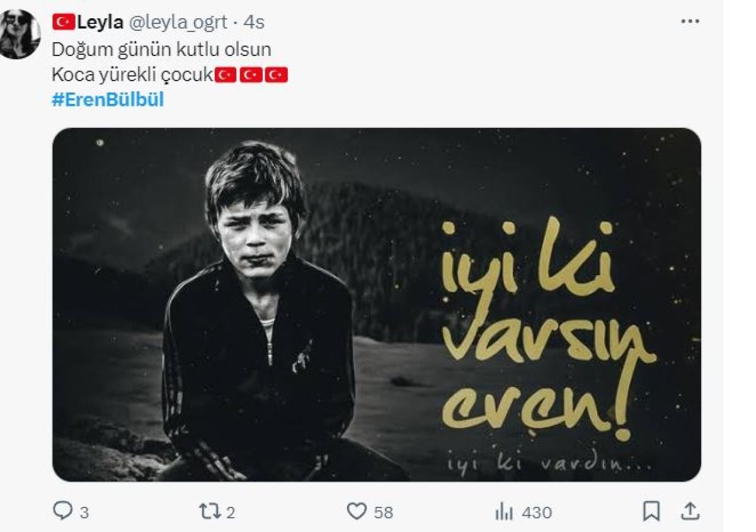Open Leyla's profile avatar picture
The width and height of the screenshot is (756, 532).
click(x=19, y=35)
